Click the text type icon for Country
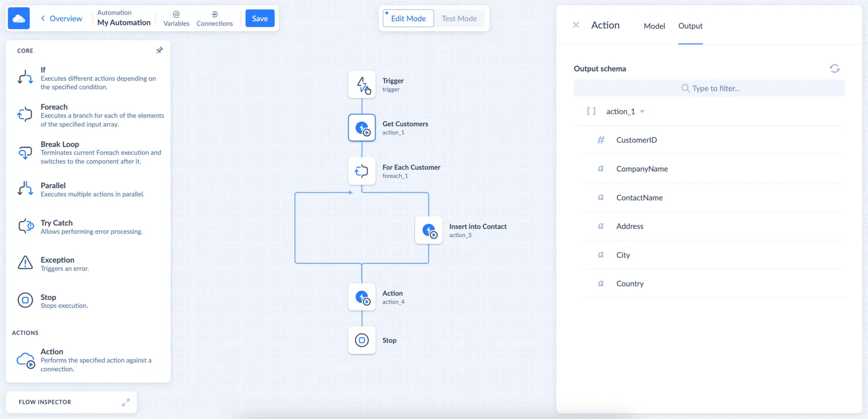 pos(601,284)
